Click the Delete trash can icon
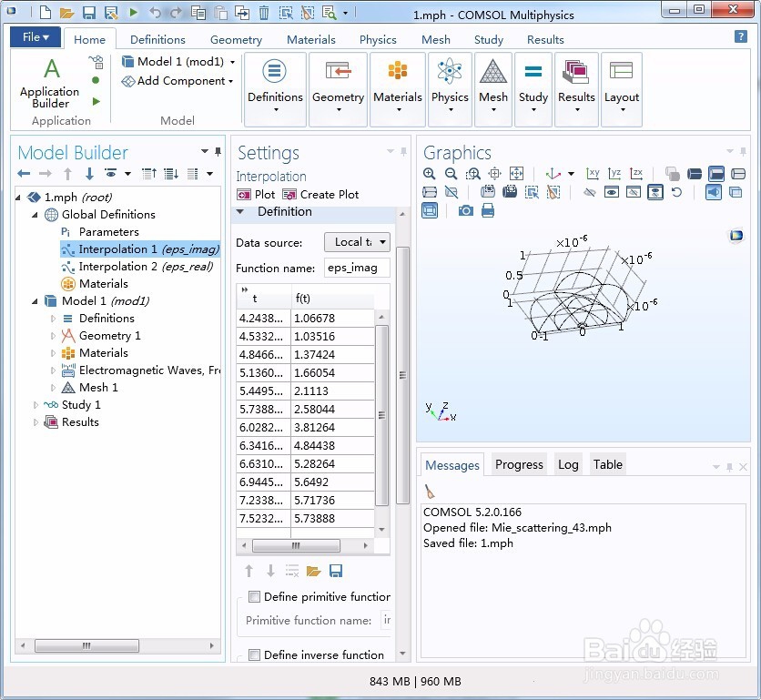761x700 pixels. tap(264, 12)
